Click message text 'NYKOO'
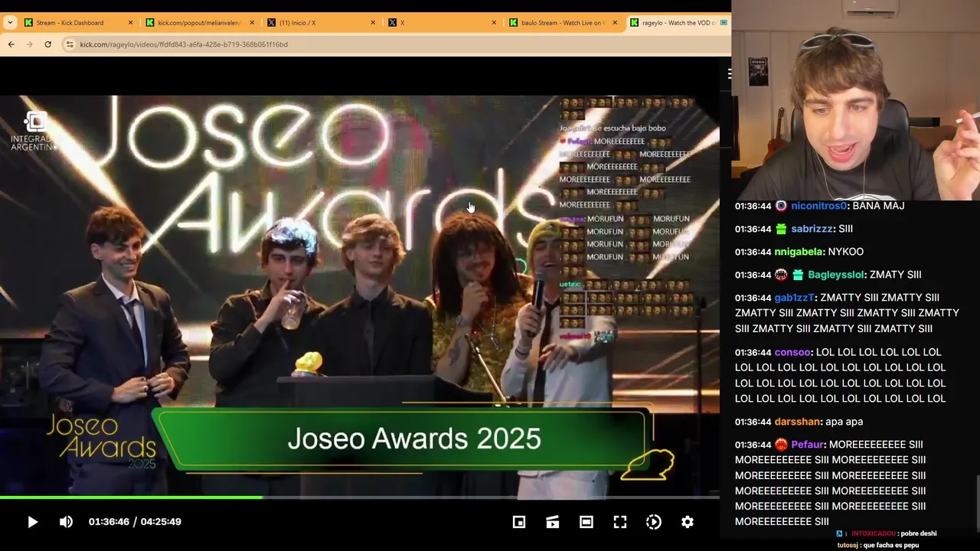The width and height of the screenshot is (980, 551). pos(847,252)
